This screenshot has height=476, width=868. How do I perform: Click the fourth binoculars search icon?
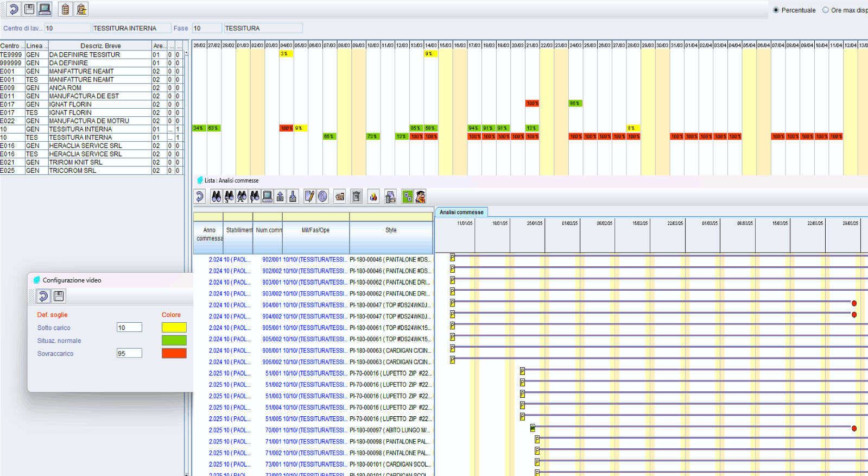[255, 197]
